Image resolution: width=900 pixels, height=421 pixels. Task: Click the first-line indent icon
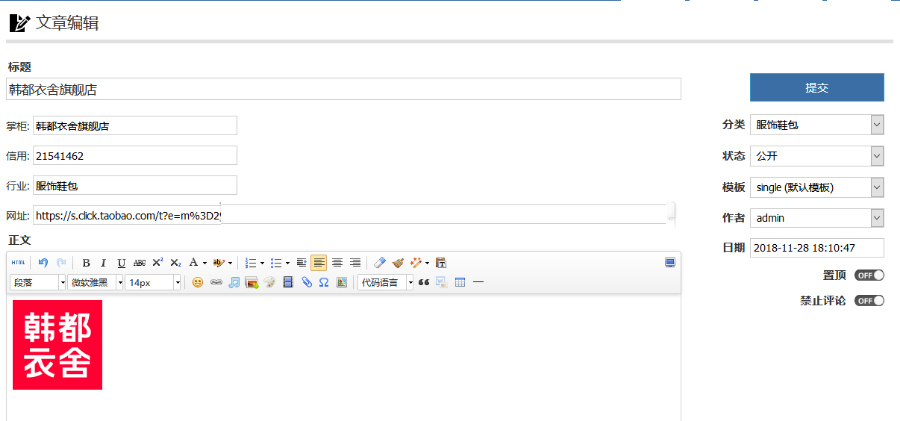pyautogui.click(x=301, y=263)
